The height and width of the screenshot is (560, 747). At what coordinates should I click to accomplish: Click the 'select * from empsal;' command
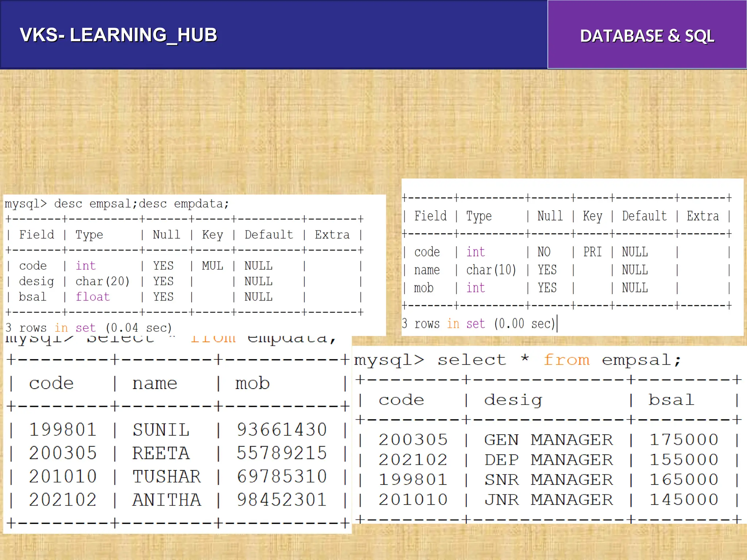pyautogui.click(x=559, y=360)
